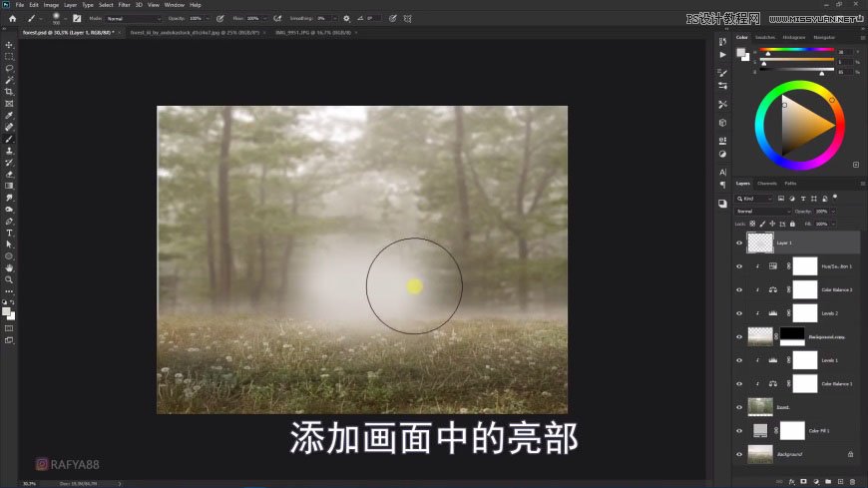868x488 pixels.
Task: Select the Move tool
Action: [x=9, y=45]
